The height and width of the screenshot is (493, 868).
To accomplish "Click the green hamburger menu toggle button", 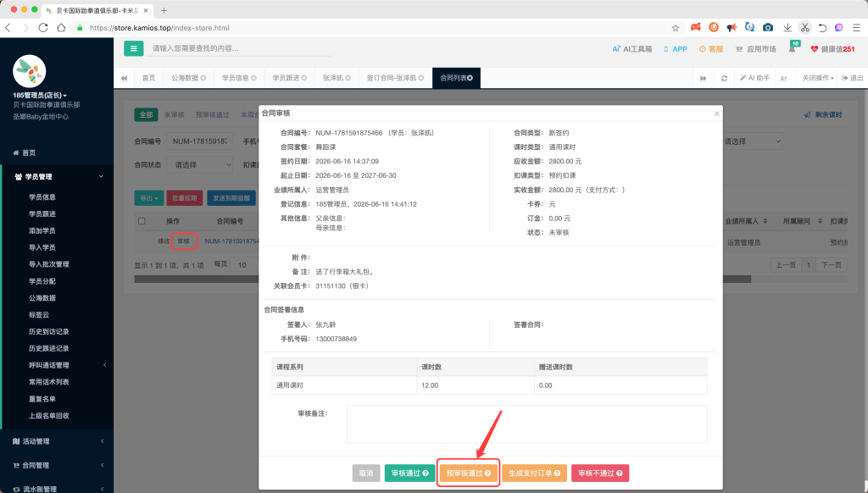I will 133,48.
